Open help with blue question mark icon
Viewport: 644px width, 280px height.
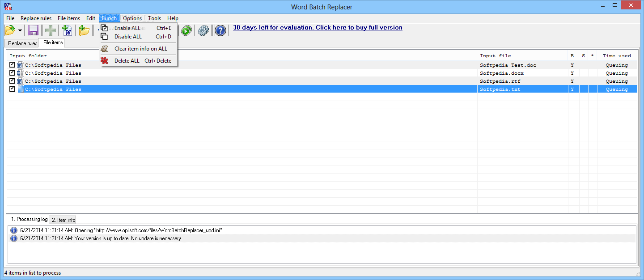point(220,30)
